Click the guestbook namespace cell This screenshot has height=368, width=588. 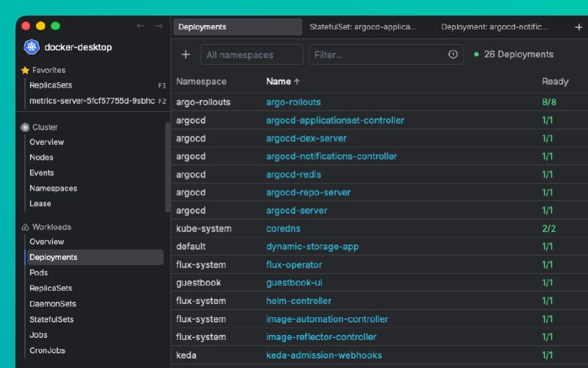pos(198,283)
